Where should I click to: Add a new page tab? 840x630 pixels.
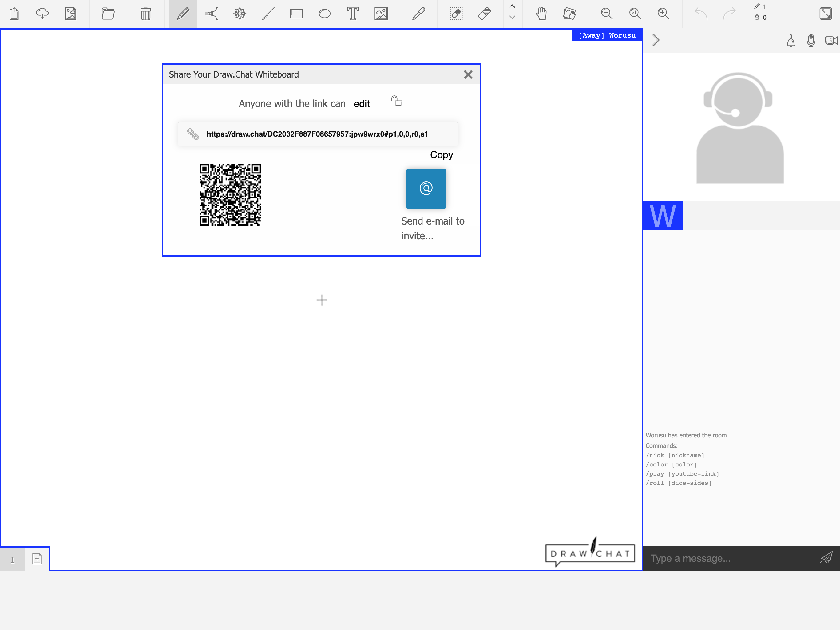click(37, 559)
